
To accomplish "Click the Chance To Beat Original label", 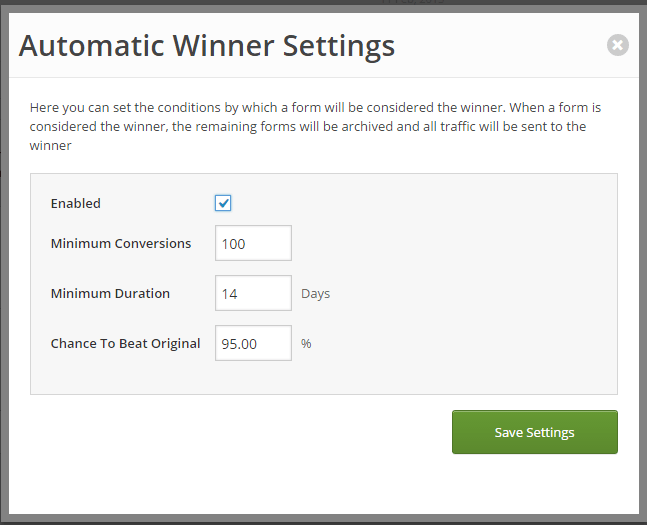I will click(x=125, y=343).
